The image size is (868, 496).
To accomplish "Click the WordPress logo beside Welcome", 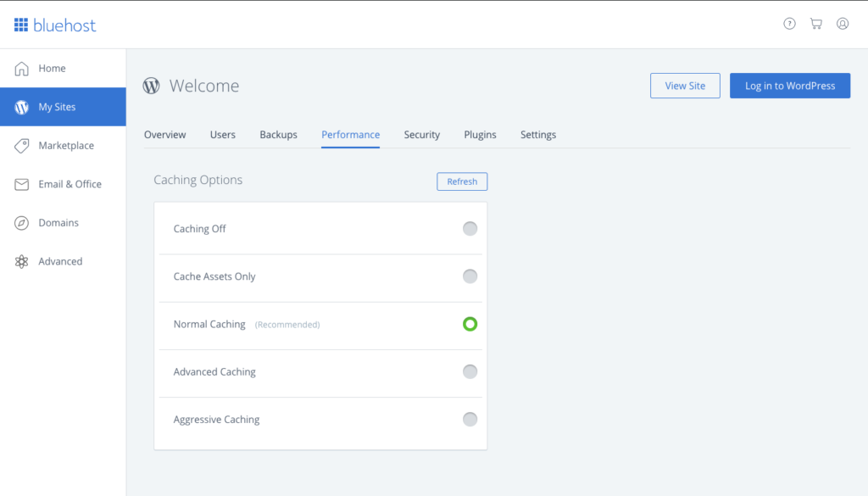I will (x=151, y=86).
